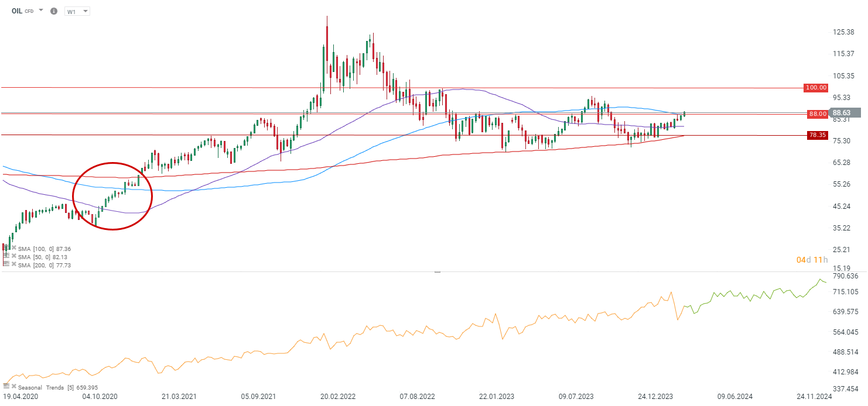Image resolution: width=868 pixels, height=406 pixels.
Task: Click the current price 88.63 tag
Action: tap(845, 113)
